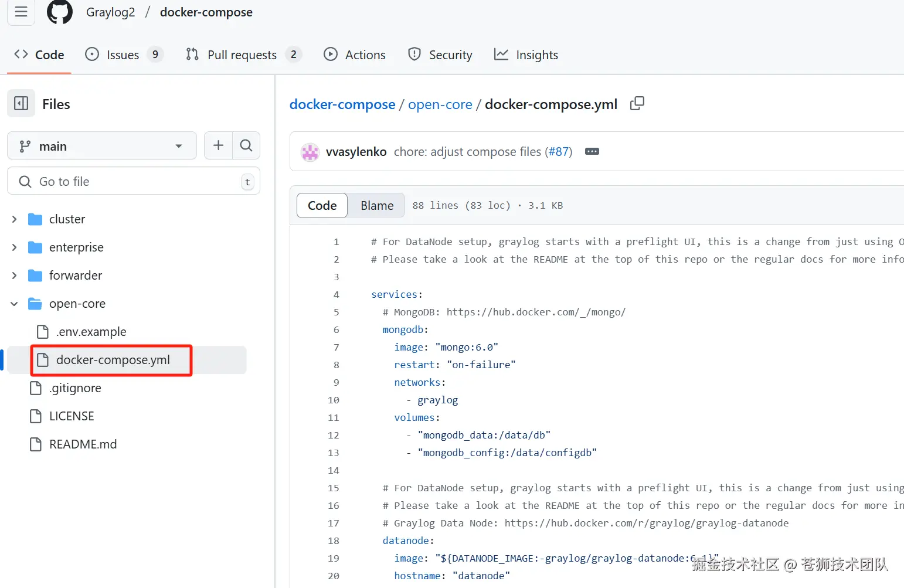Open the Insights tab

click(x=526, y=55)
